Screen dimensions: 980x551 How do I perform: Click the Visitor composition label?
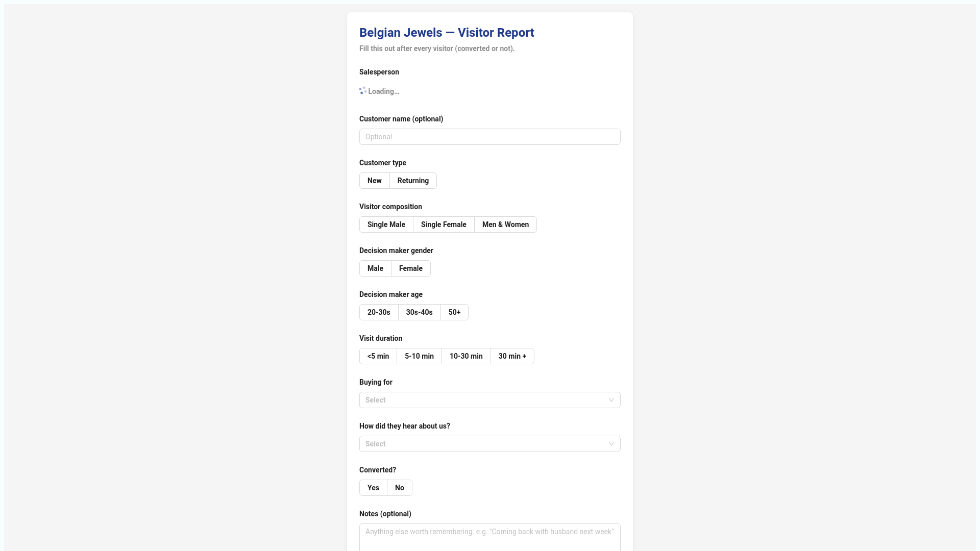[x=390, y=207]
